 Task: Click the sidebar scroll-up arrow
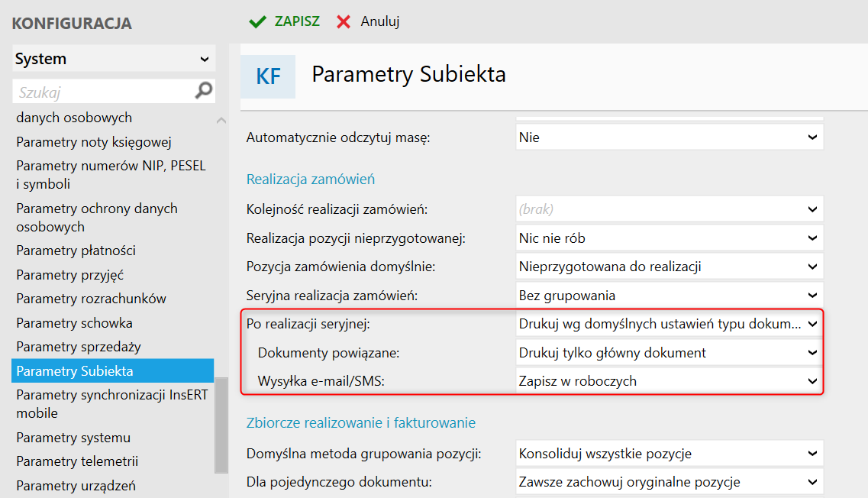pos(221,121)
